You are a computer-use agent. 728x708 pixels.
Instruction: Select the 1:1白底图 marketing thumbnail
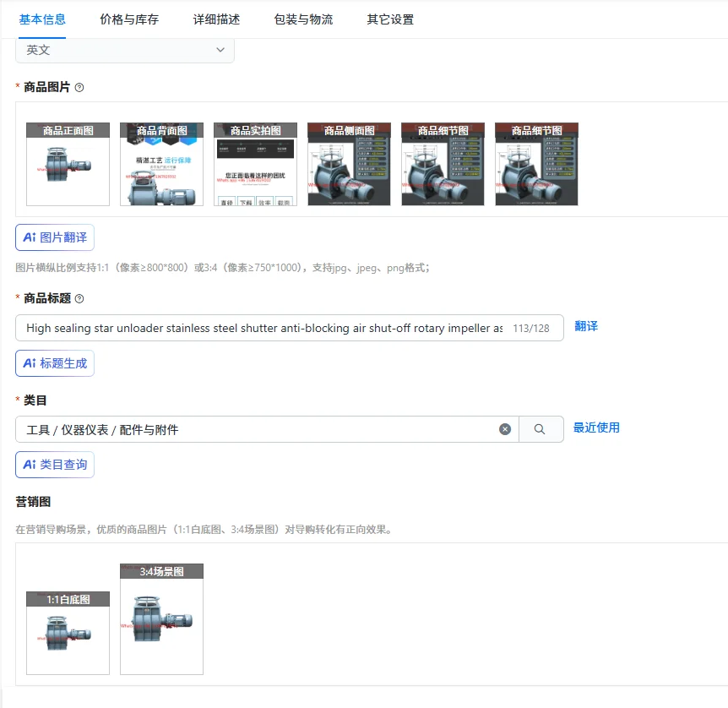click(x=68, y=633)
